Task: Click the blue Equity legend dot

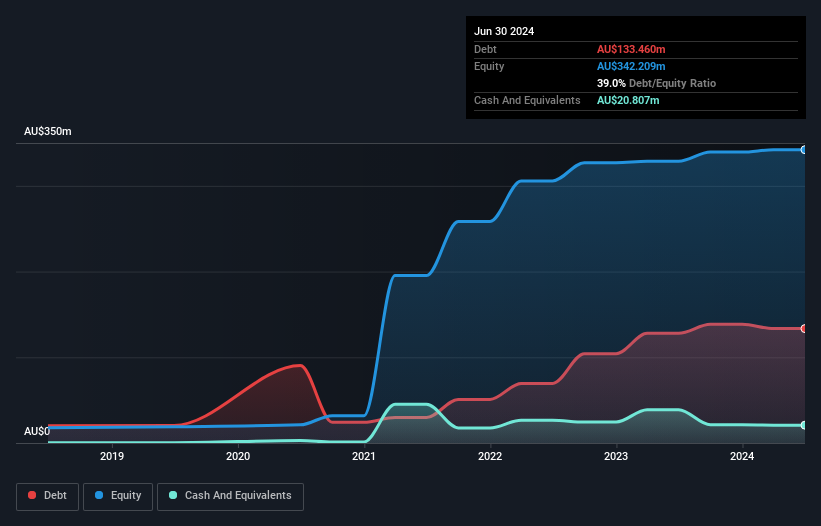Action: pos(99,495)
